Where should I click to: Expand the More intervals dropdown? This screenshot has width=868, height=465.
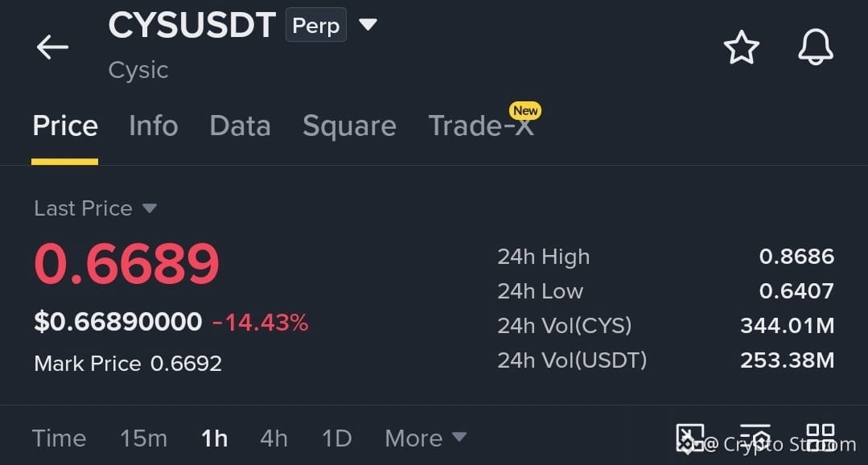coord(425,438)
